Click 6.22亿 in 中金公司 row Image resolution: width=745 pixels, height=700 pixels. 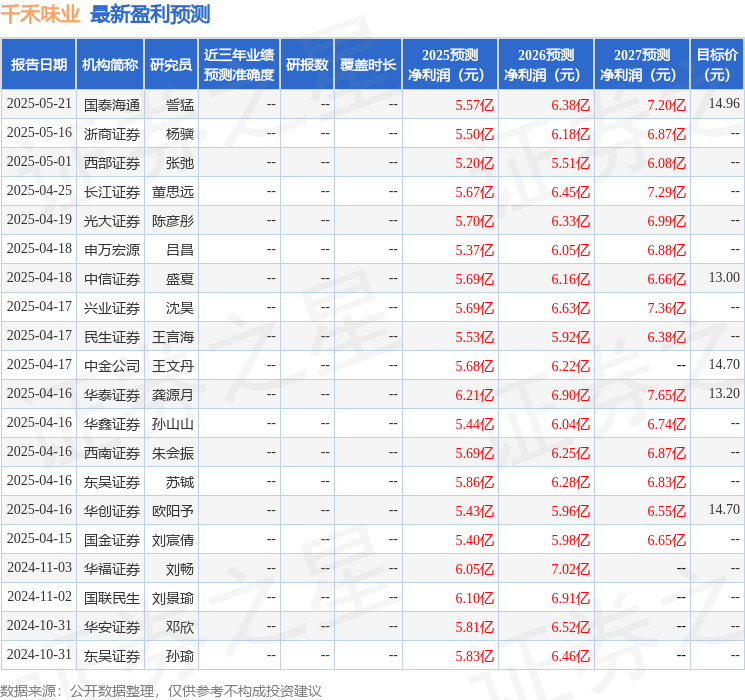pos(571,366)
